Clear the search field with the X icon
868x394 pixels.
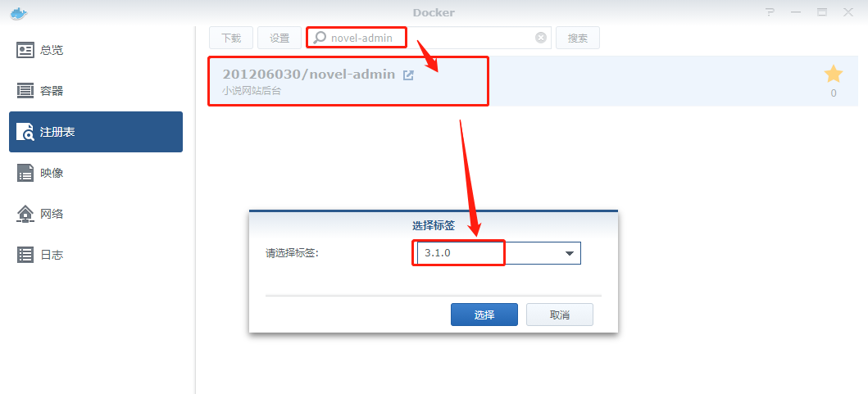click(541, 38)
